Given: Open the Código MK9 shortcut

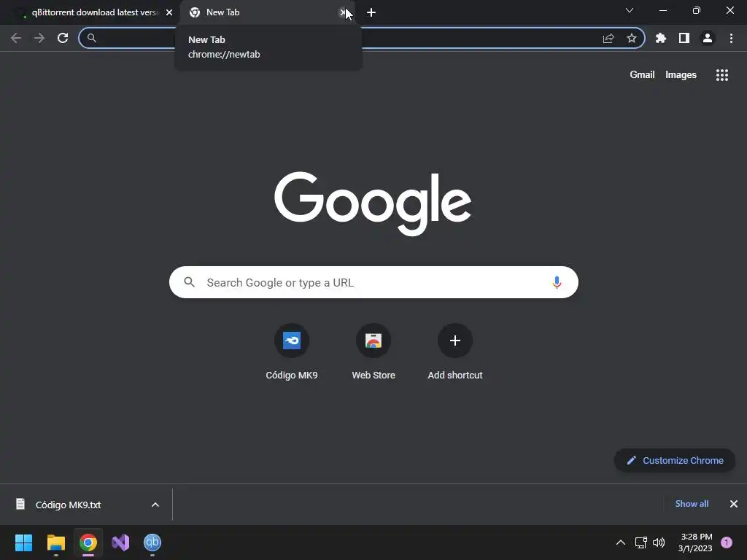Looking at the screenshot, I should (x=292, y=351).
